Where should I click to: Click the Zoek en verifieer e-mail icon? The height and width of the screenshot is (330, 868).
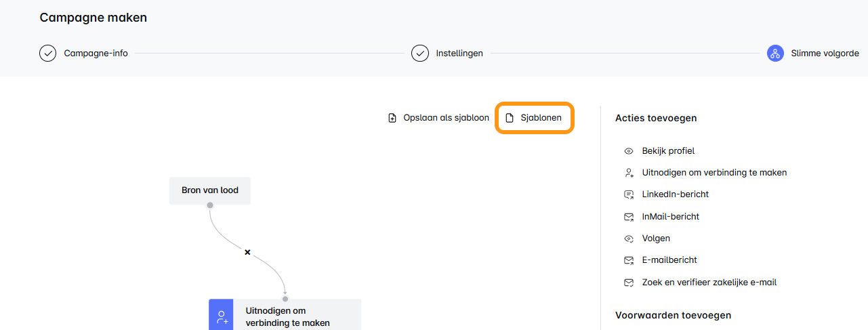629,283
